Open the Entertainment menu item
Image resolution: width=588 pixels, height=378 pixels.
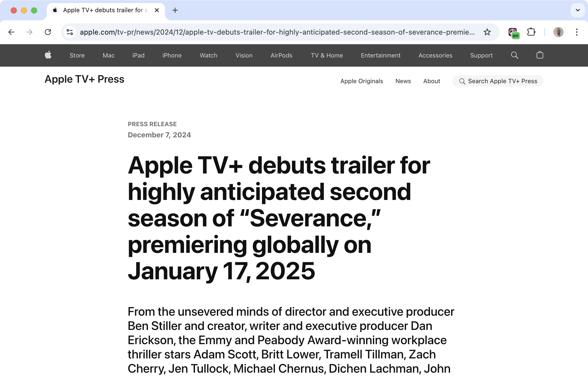pyautogui.click(x=381, y=55)
